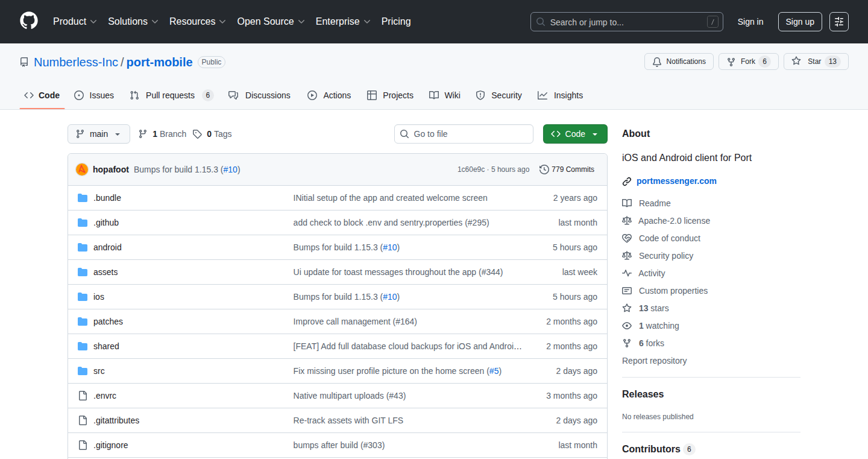Image resolution: width=868 pixels, height=459 pixels.
Task: Click the .github folder icon
Action: [83, 223]
